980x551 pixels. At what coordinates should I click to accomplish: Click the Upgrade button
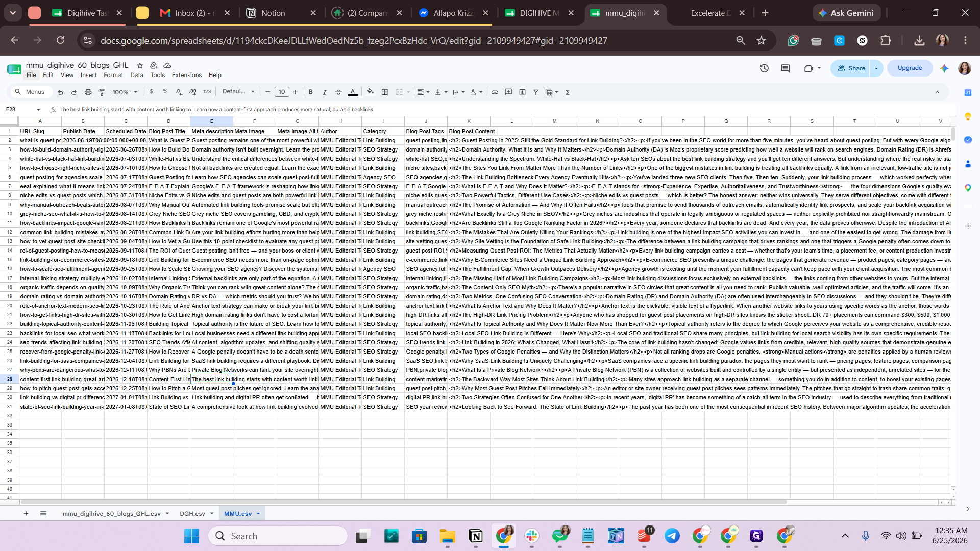(910, 68)
